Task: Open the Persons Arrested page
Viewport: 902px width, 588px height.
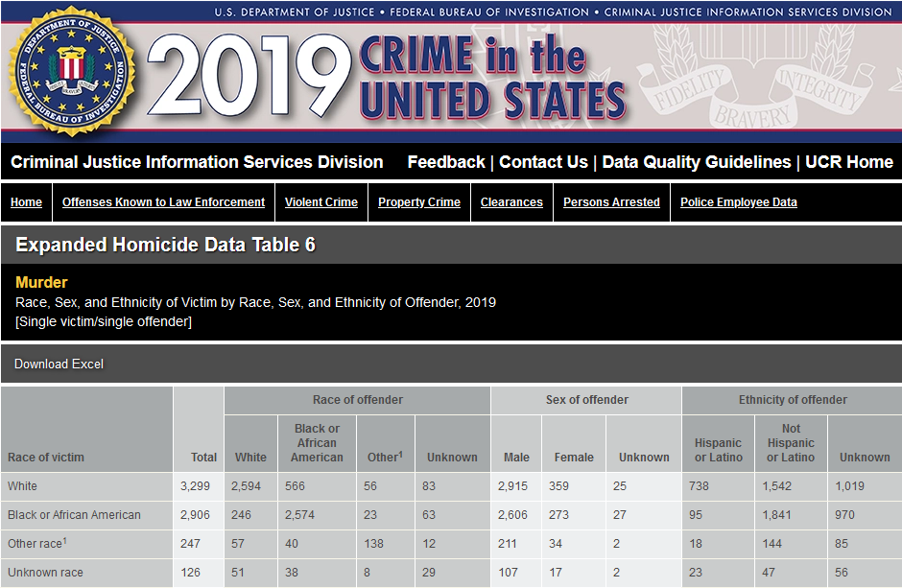Action: (x=611, y=202)
